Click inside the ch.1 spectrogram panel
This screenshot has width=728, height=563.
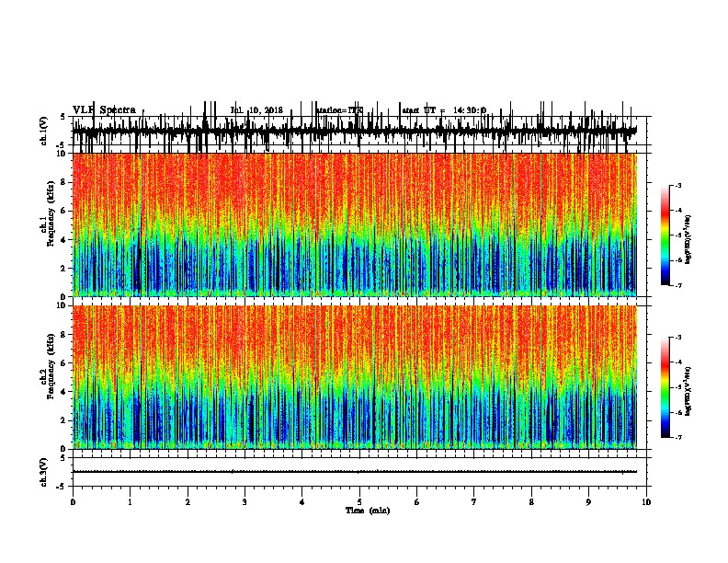coord(355,224)
